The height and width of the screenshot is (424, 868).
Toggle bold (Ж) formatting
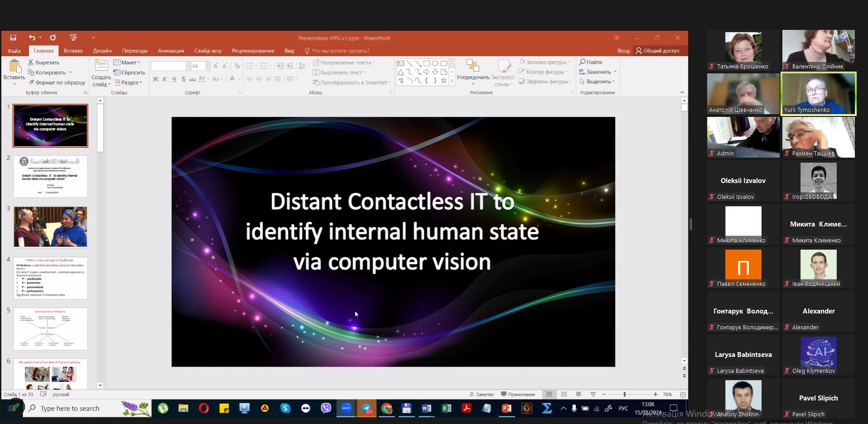point(155,79)
